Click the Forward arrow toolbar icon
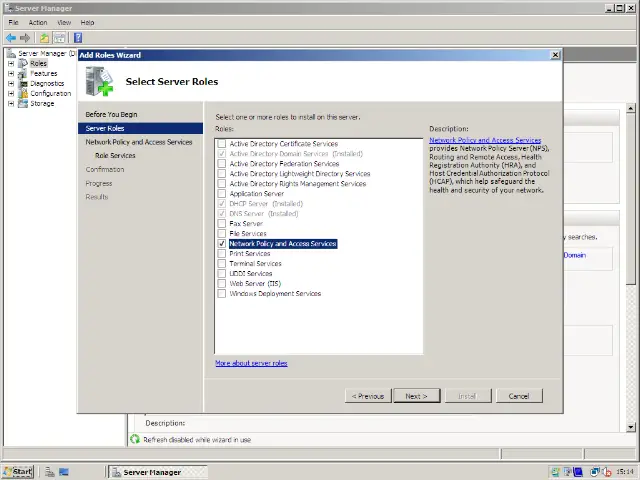The width and height of the screenshot is (640, 480). point(25,38)
